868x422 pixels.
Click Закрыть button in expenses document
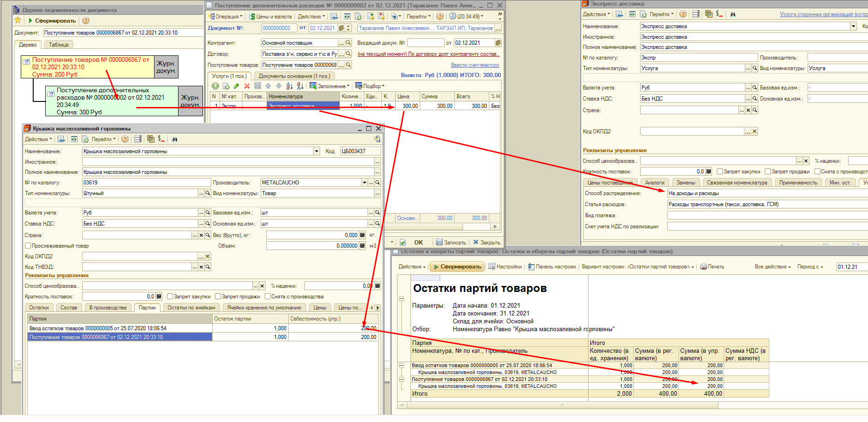[x=487, y=242]
